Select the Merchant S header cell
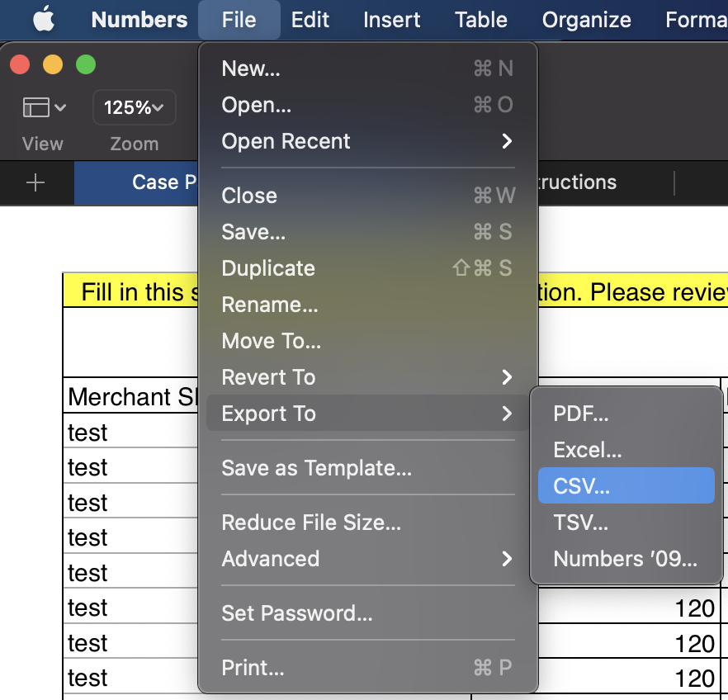Screen dimensions: 728x700 click(x=131, y=395)
